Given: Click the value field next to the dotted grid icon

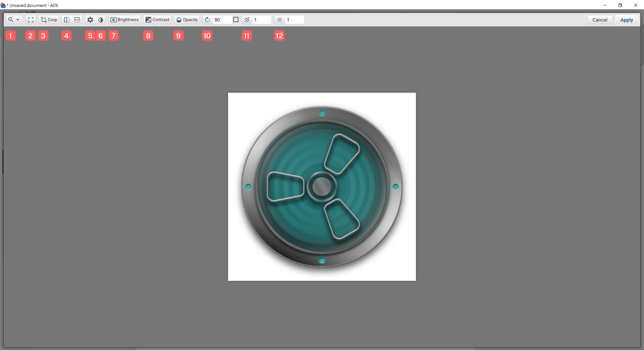Looking at the screenshot, I should point(294,20).
